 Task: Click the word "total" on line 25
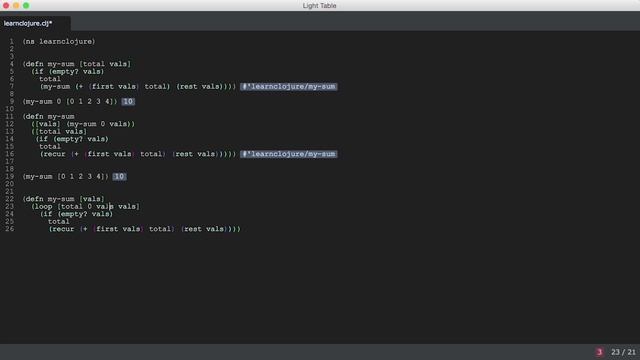(x=59, y=222)
